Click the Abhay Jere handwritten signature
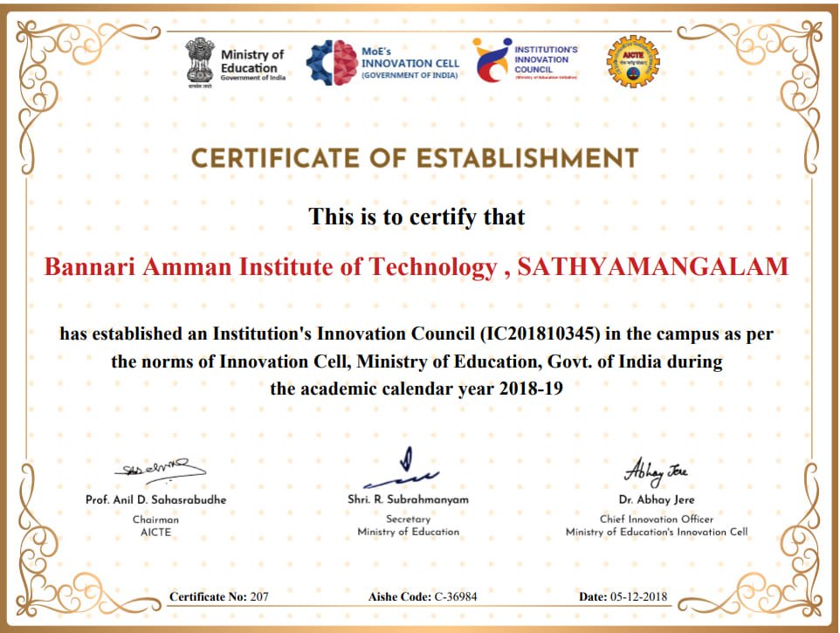840x633 pixels. [656, 471]
